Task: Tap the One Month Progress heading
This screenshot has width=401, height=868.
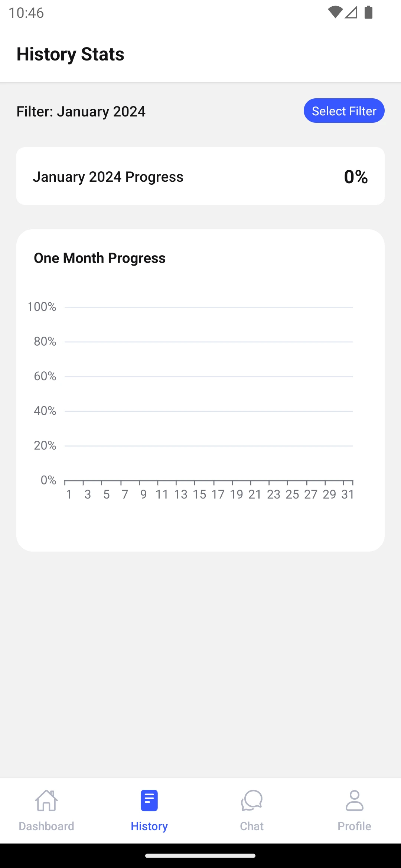Action: point(100,258)
